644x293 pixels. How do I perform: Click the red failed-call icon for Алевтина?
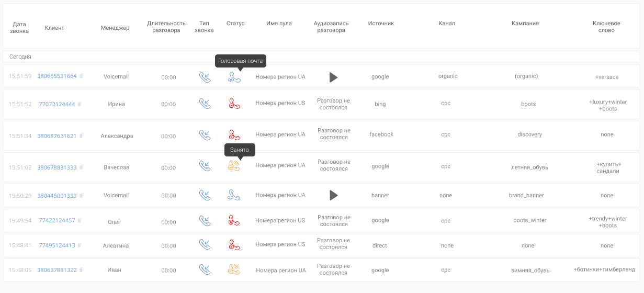pyautogui.click(x=234, y=244)
